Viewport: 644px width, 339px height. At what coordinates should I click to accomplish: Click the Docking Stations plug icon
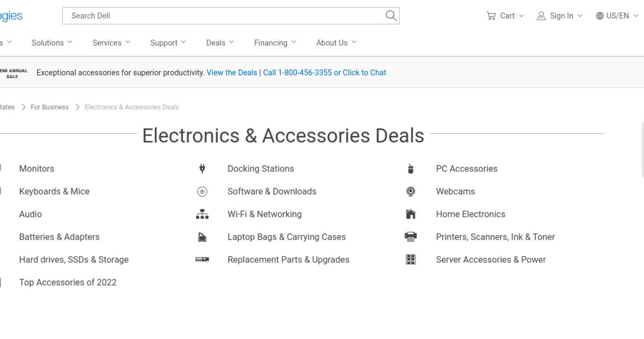pos(202,169)
